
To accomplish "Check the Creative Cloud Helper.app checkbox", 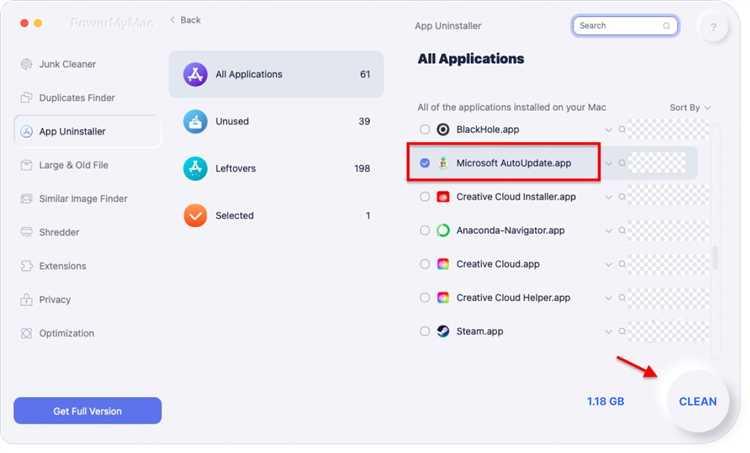I will click(424, 298).
